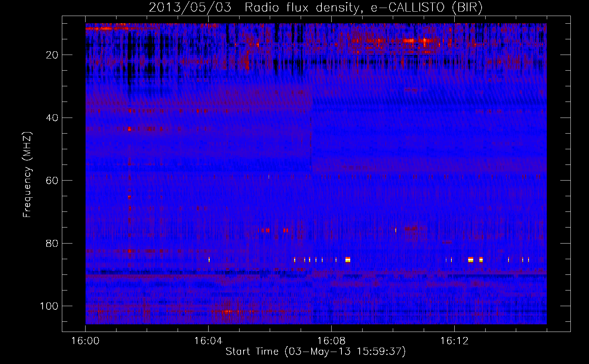Click the '100' frequency tick label

coord(49,306)
